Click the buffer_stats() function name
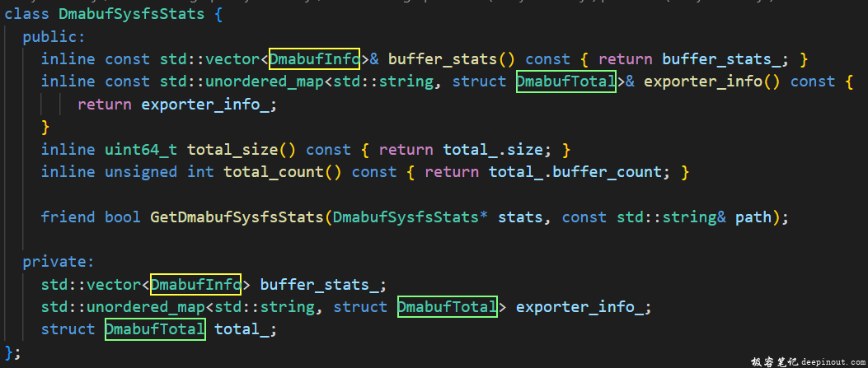This screenshot has width=868, height=368. tap(451, 59)
